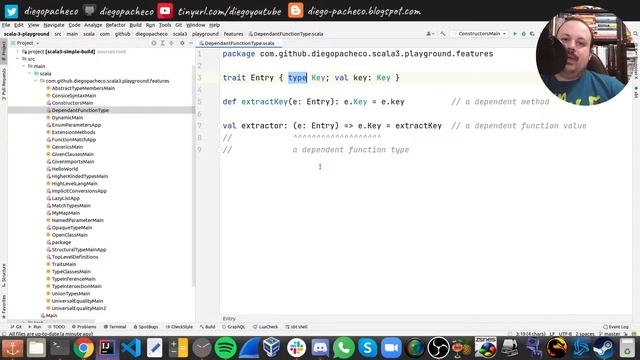
Task: Open the TODO tool window
Action: point(57,327)
